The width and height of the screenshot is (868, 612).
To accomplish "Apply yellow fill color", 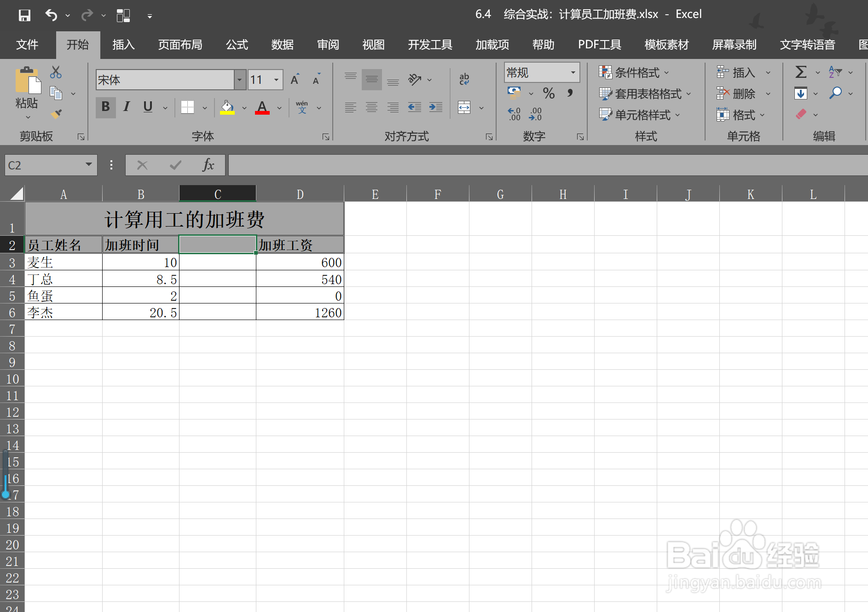I will (227, 107).
